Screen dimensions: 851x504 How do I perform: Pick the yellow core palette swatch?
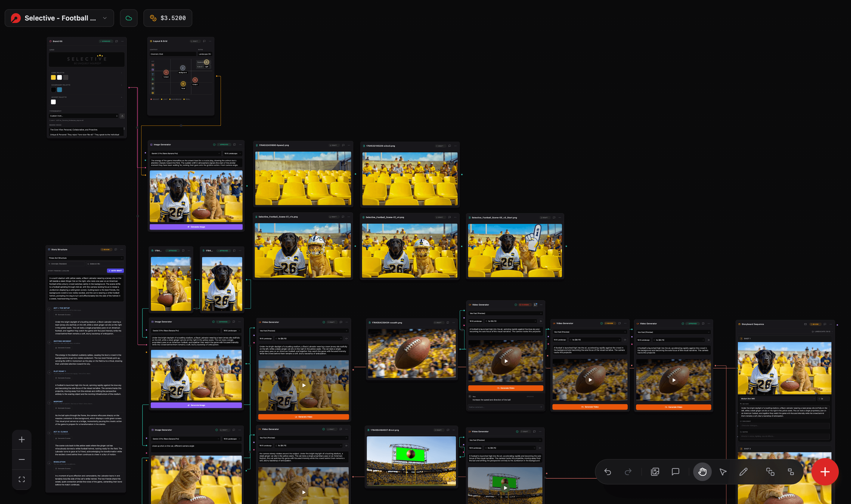point(53,77)
